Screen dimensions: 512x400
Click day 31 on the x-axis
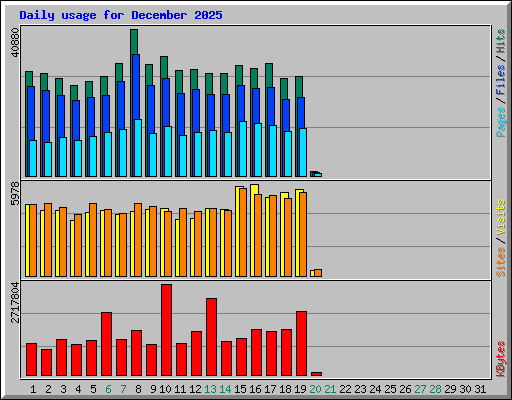click(480, 389)
